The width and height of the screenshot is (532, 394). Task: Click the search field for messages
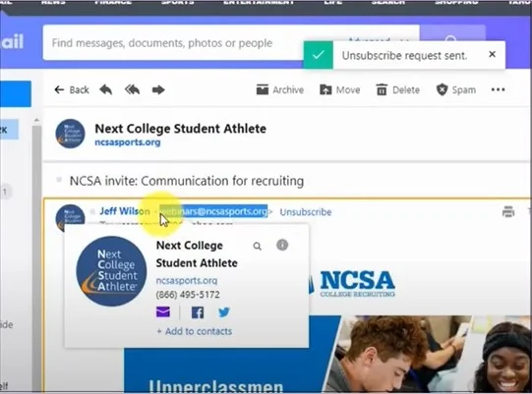(173, 43)
